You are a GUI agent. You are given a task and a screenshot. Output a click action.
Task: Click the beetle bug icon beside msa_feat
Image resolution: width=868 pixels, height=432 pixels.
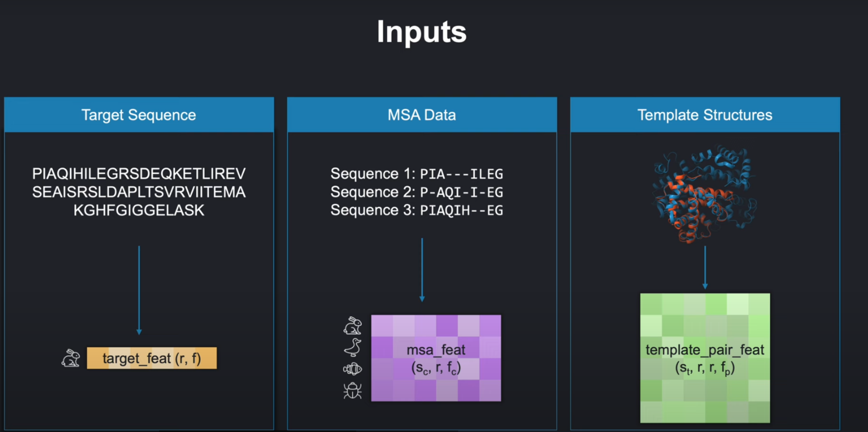[352, 390]
